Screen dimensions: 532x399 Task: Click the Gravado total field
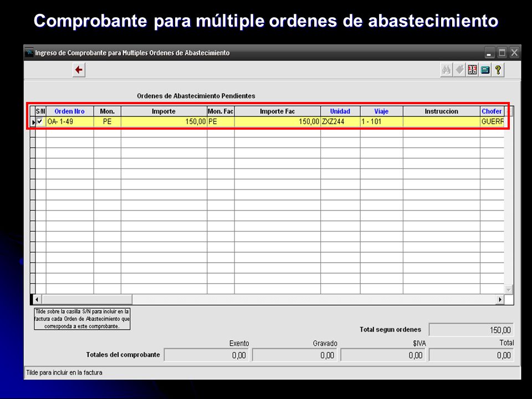[x=294, y=355]
